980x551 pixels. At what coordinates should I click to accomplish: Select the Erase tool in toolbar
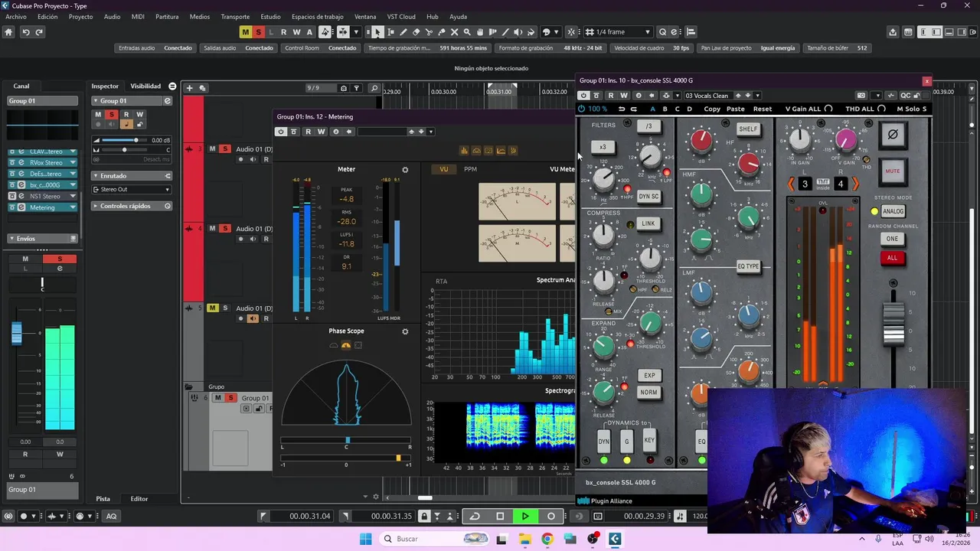click(x=416, y=32)
